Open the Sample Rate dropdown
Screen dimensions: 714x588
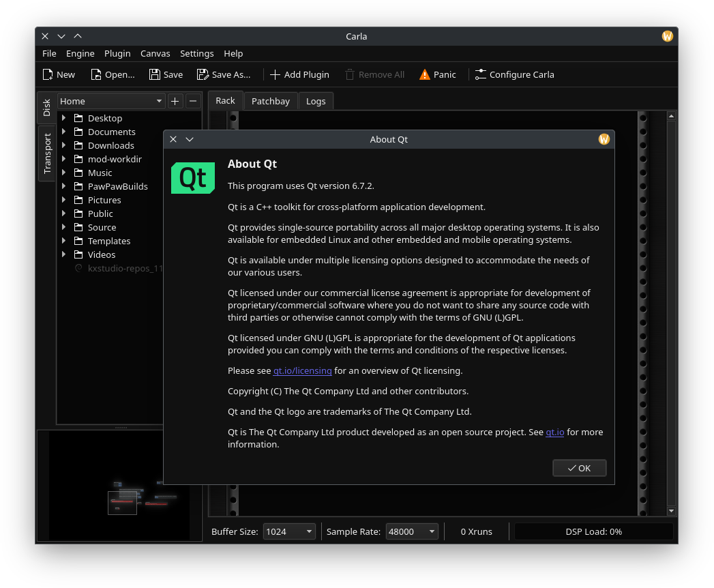tap(412, 531)
